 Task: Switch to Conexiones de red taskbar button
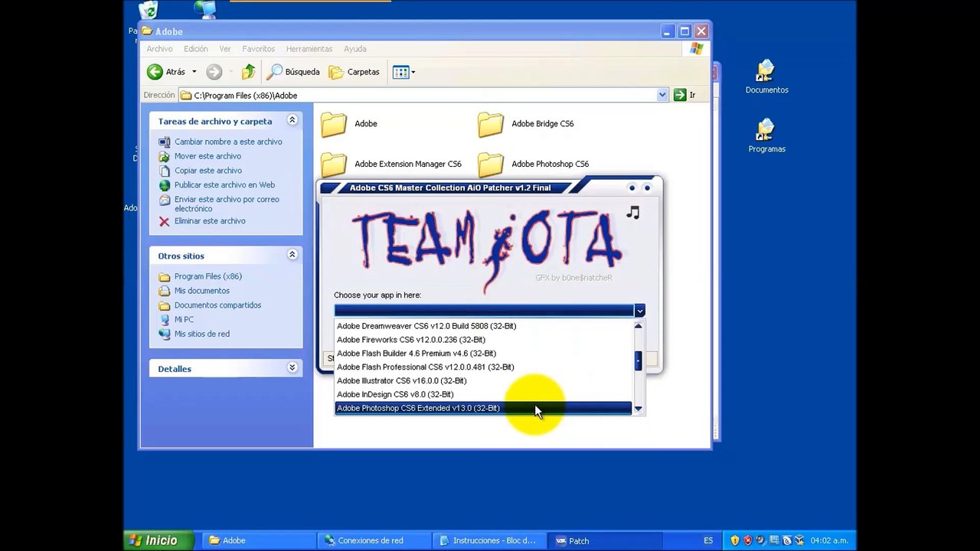pyautogui.click(x=374, y=540)
